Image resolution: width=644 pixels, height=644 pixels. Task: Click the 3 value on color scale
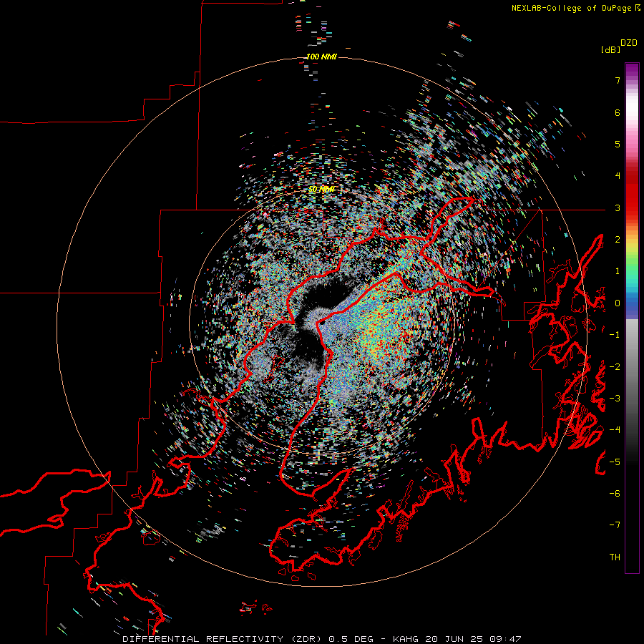(x=618, y=208)
